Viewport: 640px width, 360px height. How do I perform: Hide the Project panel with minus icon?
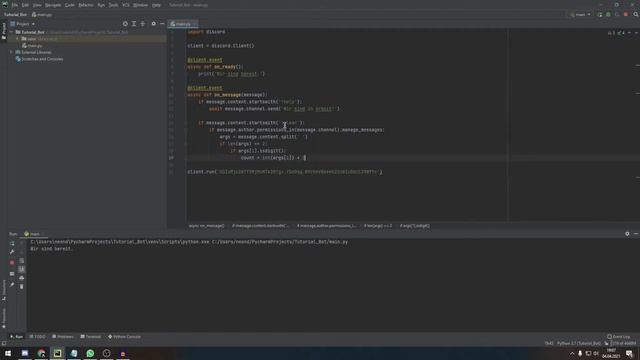pyautogui.click(x=162, y=24)
